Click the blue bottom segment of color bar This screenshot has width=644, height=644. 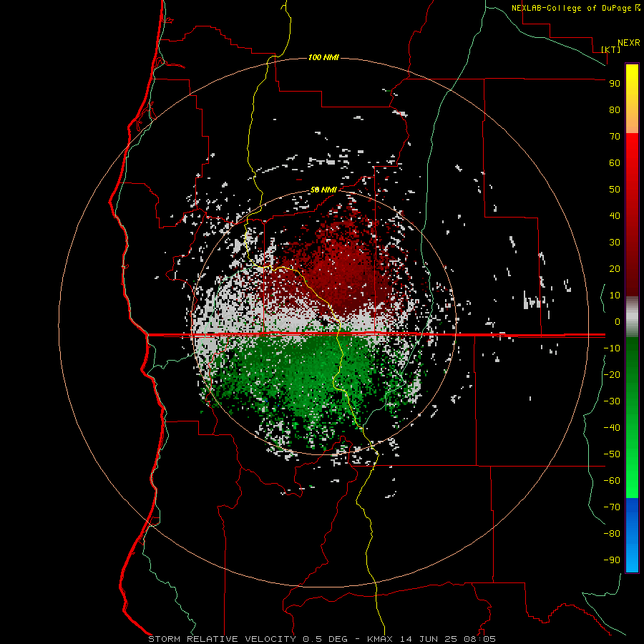(632, 535)
